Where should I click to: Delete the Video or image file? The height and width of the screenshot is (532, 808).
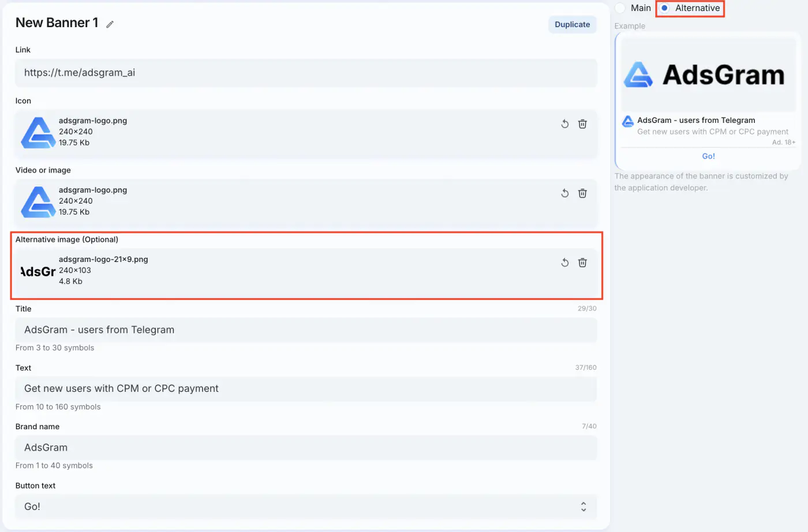coord(583,193)
